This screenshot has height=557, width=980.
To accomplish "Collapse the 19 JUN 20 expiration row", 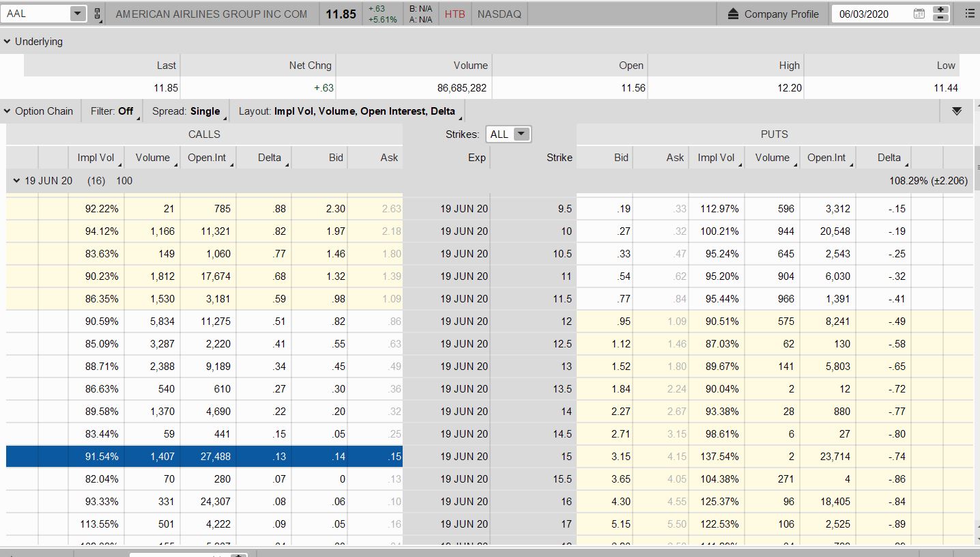I will click(17, 181).
